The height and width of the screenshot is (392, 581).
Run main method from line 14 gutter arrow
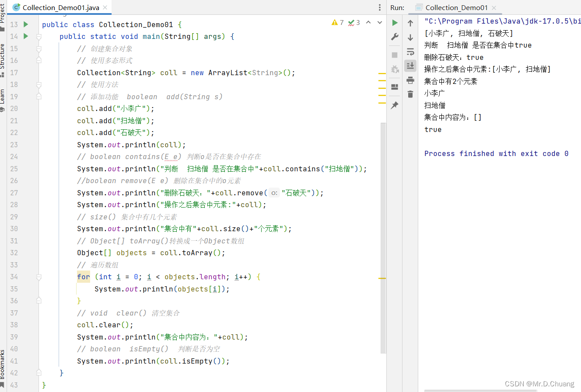(26, 36)
